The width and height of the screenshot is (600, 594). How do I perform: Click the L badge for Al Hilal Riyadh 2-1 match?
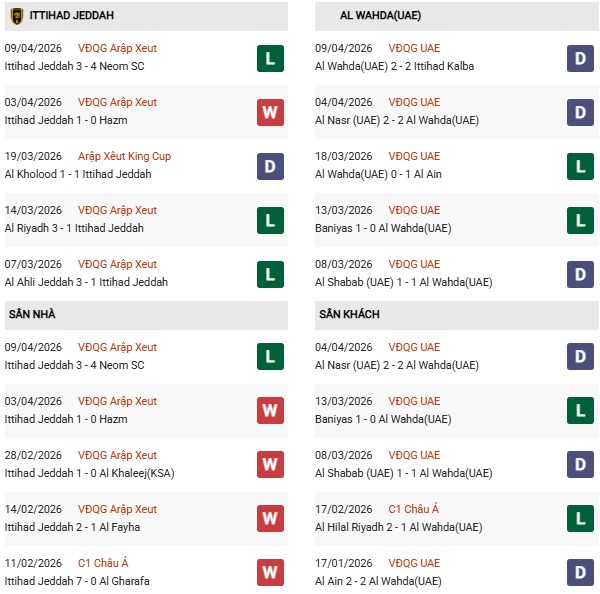click(x=580, y=519)
